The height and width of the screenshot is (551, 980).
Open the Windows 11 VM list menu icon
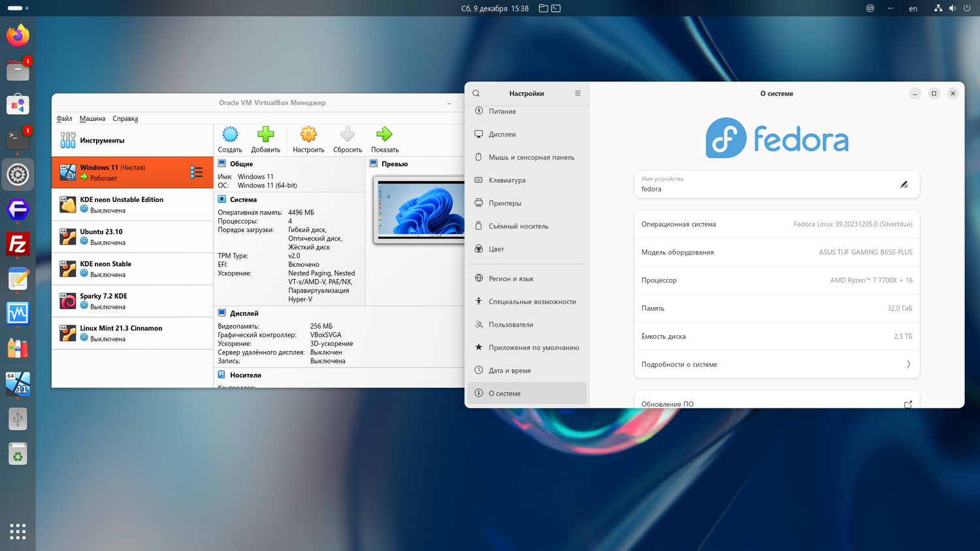pos(197,173)
